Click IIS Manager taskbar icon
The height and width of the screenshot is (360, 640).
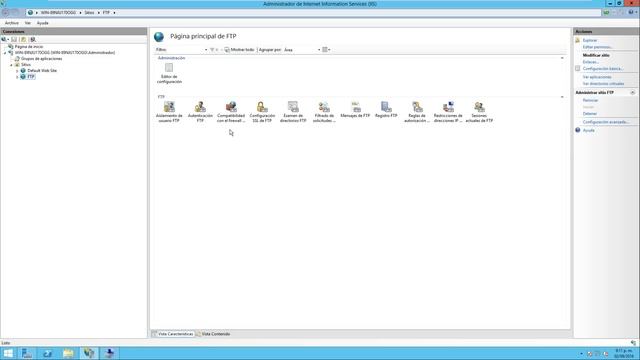click(x=89, y=353)
